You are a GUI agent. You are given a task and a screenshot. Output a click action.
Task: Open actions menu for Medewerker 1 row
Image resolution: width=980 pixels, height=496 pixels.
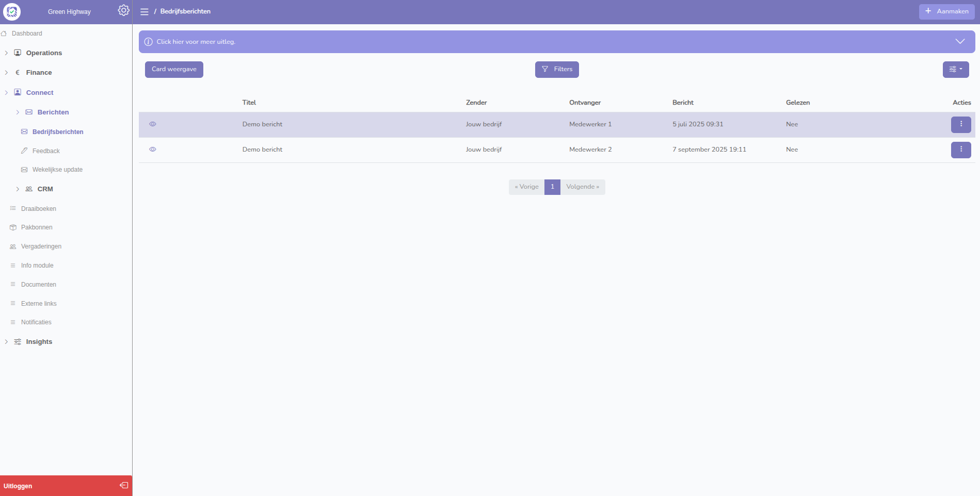(x=960, y=124)
